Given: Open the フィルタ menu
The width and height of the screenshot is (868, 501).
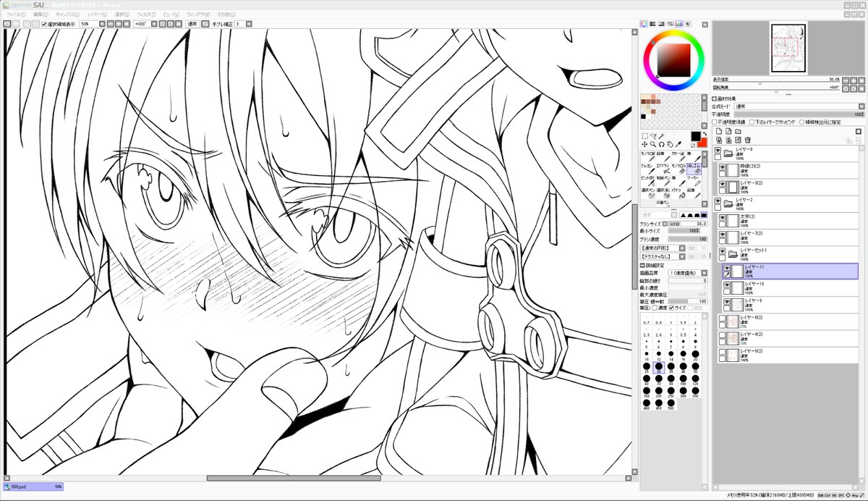Looking at the screenshot, I should [x=146, y=14].
